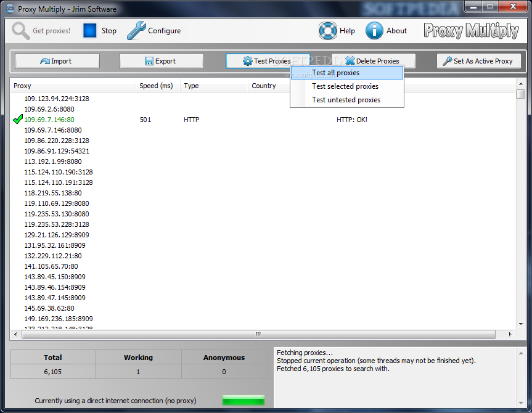Select proxy 109.86.220.228:3128

tap(57, 141)
